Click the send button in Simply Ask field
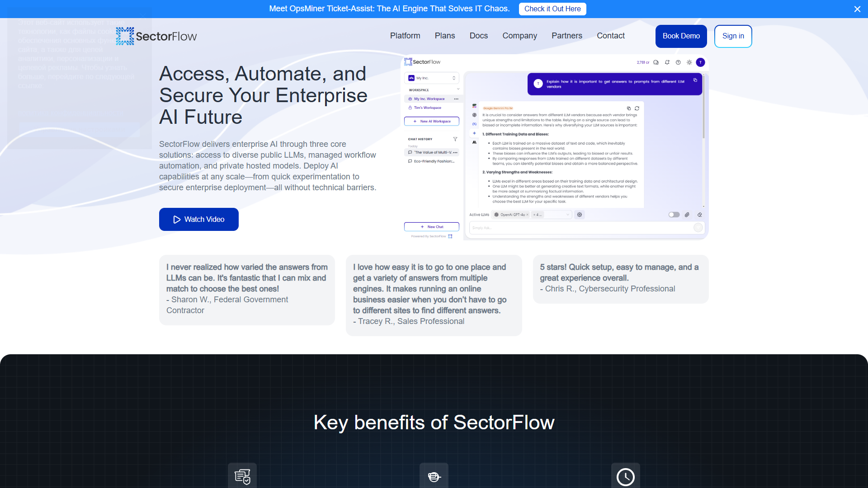 [x=698, y=228]
